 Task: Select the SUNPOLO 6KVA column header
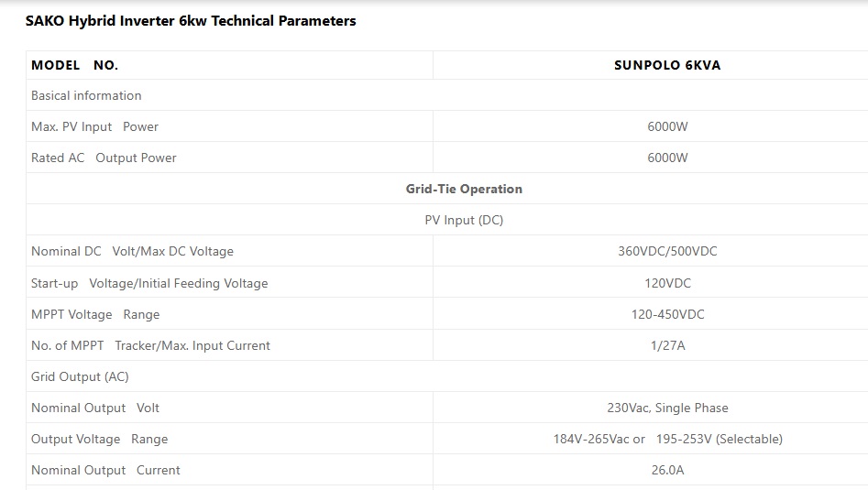click(x=660, y=65)
